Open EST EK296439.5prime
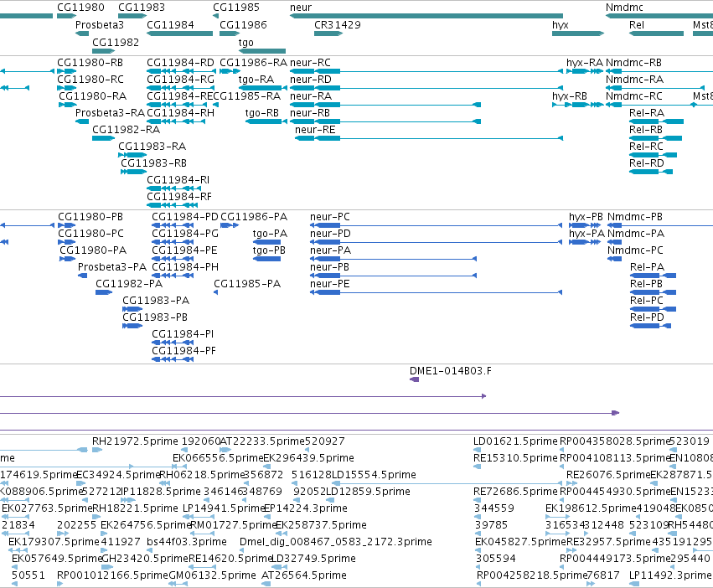The height and width of the screenshot is (588, 713). click(309, 457)
